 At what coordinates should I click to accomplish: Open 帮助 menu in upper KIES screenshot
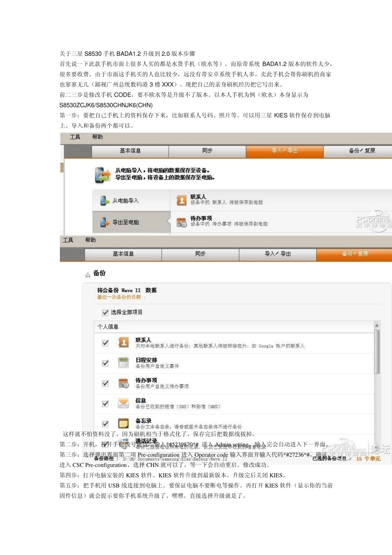pyautogui.click(x=97, y=137)
